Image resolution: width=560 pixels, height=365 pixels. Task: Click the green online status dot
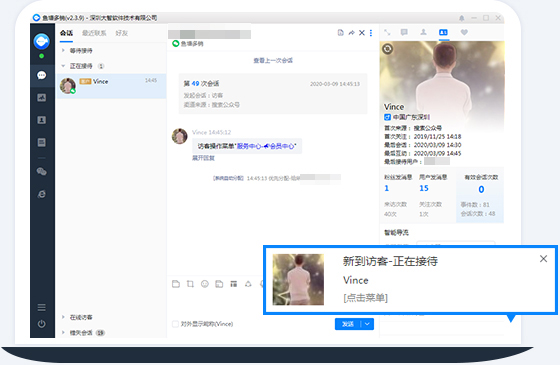tap(41, 56)
